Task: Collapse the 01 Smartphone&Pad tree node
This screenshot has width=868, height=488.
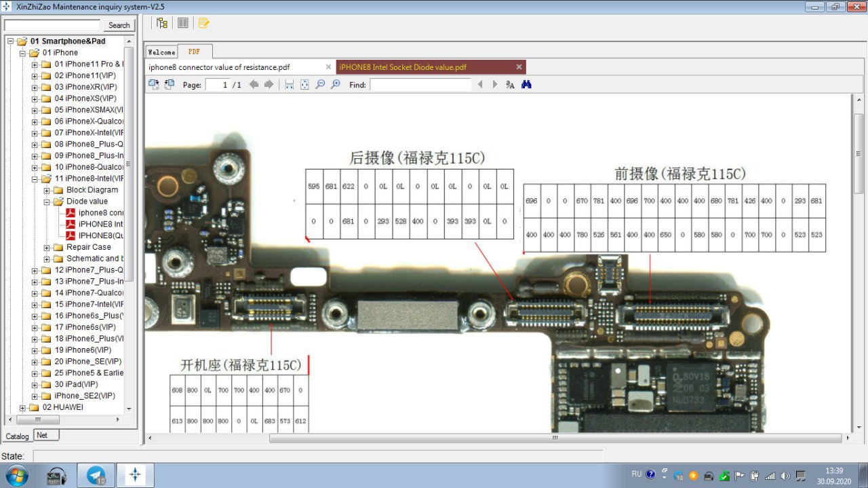Action: pyautogui.click(x=11, y=41)
